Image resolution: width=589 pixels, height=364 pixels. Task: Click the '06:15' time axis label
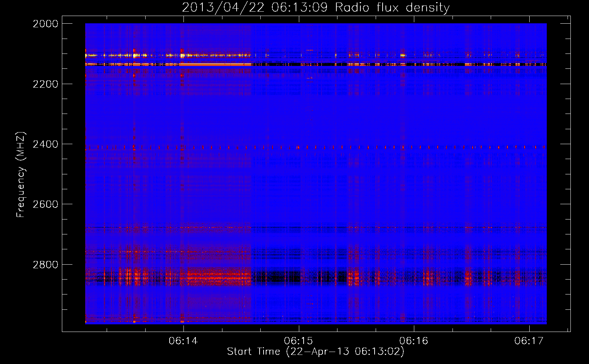(x=299, y=341)
